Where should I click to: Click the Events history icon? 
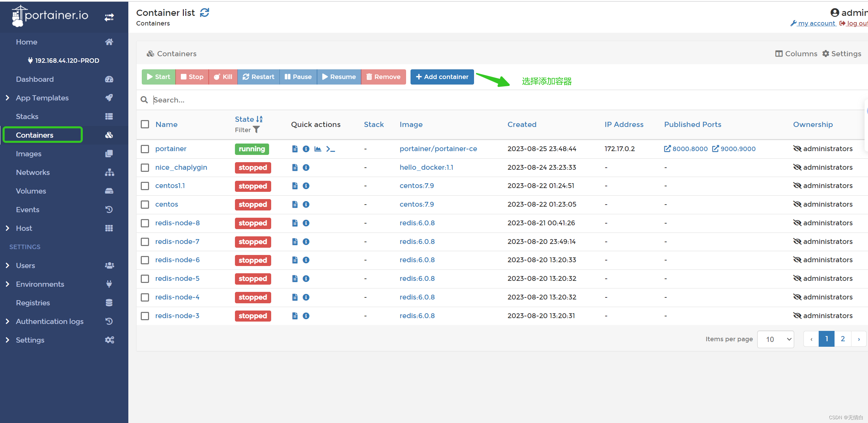[109, 209]
